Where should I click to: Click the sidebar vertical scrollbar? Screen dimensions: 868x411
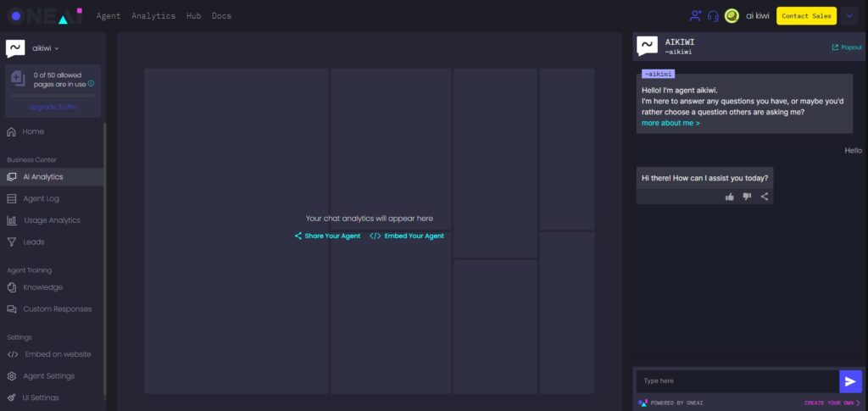point(104,260)
